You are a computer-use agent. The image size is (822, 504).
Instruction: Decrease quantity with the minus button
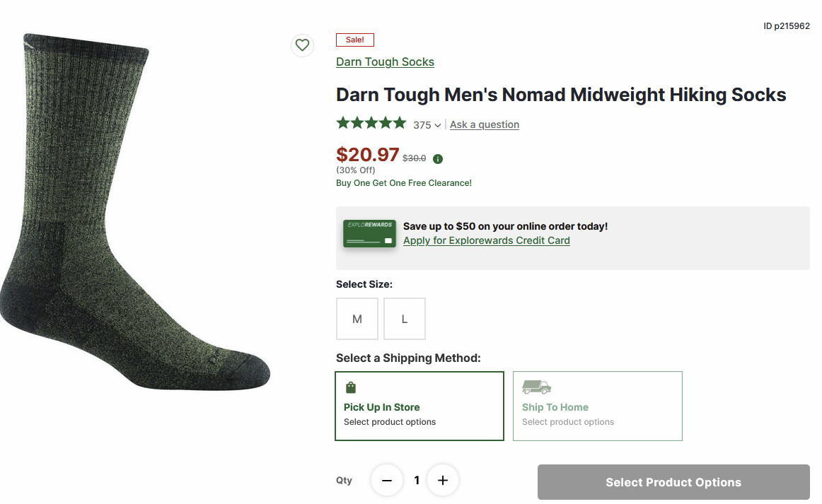tap(387, 481)
